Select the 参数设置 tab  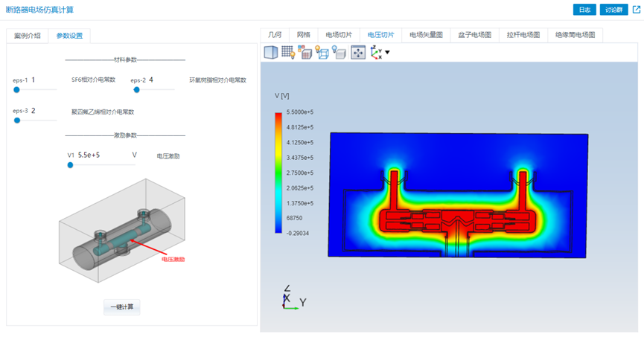point(69,36)
